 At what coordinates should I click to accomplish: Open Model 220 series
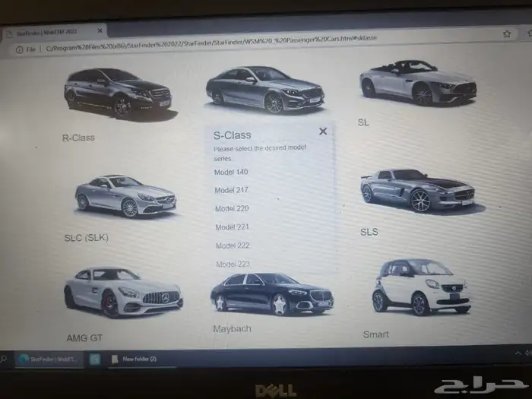[x=232, y=208]
